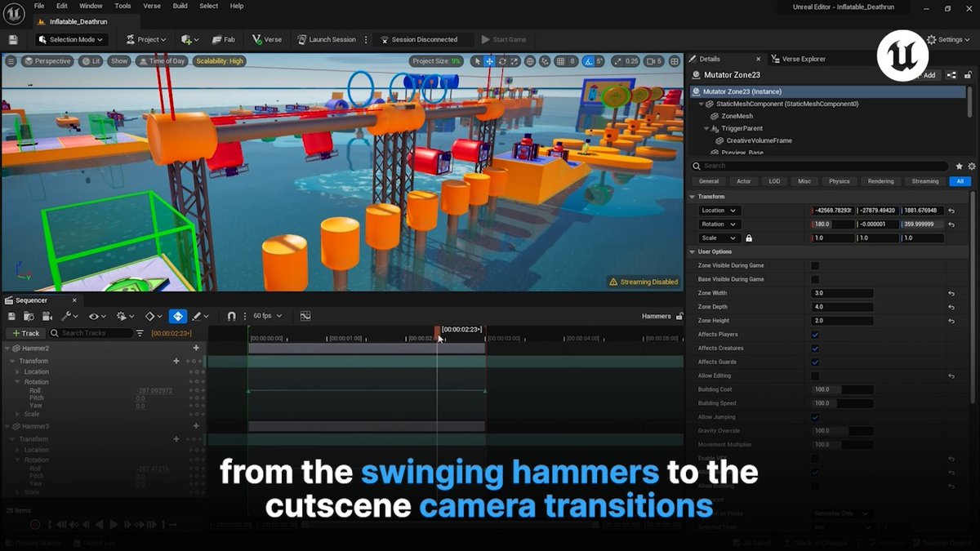Reset Zone Width value arrow
Image resolution: width=980 pixels, height=551 pixels.
[951, 293]
